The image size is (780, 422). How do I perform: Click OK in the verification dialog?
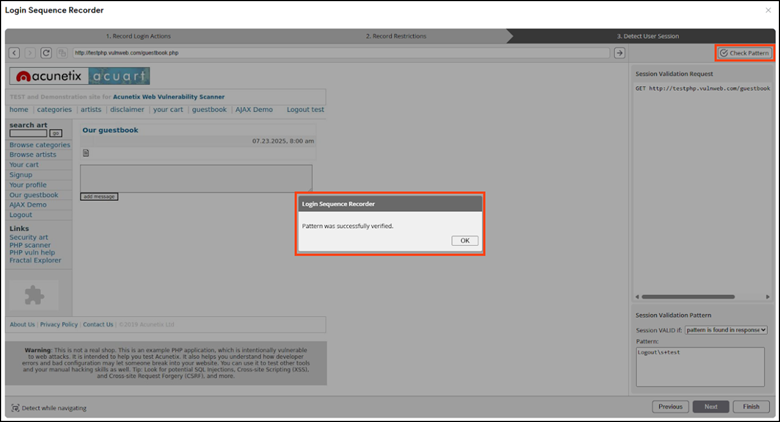465,240
